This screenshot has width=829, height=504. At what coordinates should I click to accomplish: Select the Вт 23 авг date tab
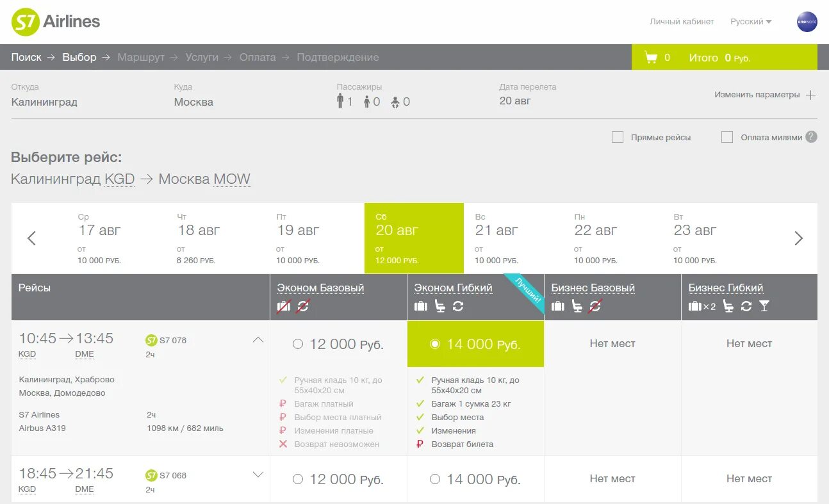pyautogui.click(x=712, y=238)
